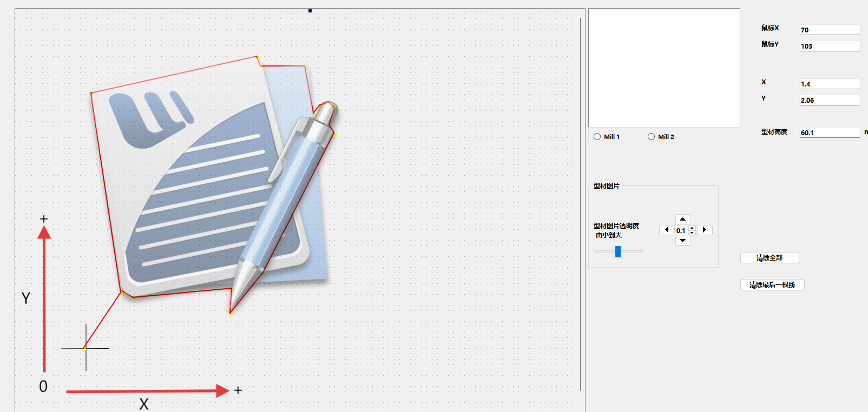Click the Y coordinate field showing 2.06
The width and height of the screenshot is (868, 412).
pos(830,100)
